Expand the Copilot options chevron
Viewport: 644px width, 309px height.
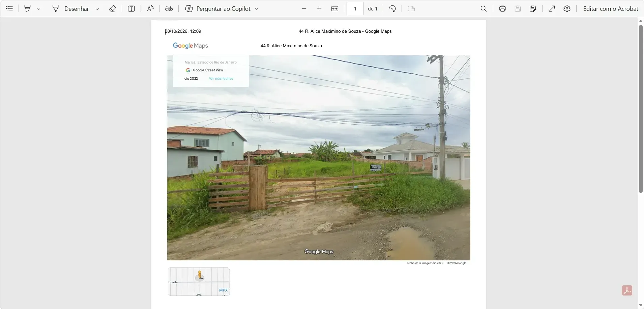click(x=257, y=9)
